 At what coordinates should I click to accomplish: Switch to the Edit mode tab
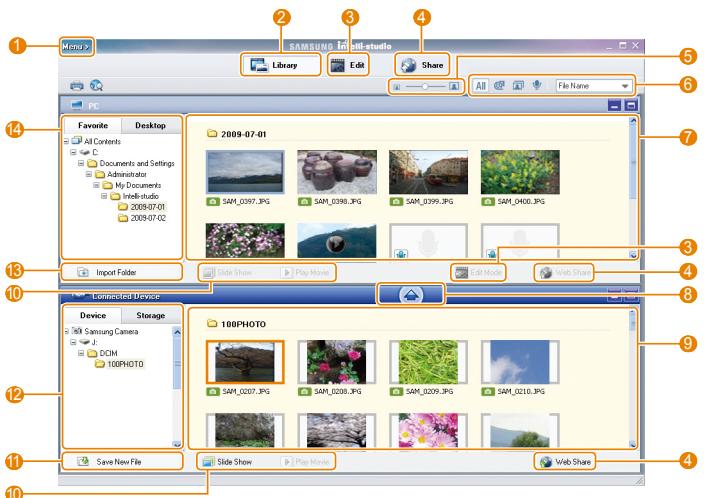click(348, 65)
